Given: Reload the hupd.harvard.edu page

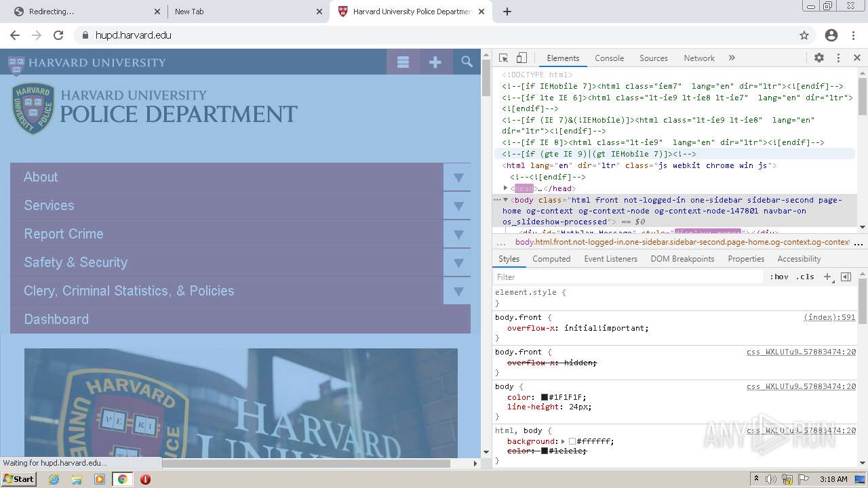Looking at the screenshot, I should [58, 35].
